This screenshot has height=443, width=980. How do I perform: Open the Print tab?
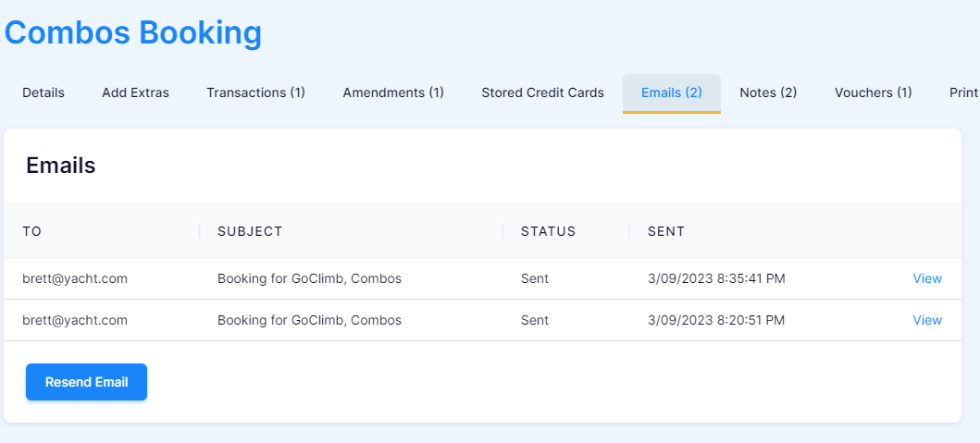963,93
